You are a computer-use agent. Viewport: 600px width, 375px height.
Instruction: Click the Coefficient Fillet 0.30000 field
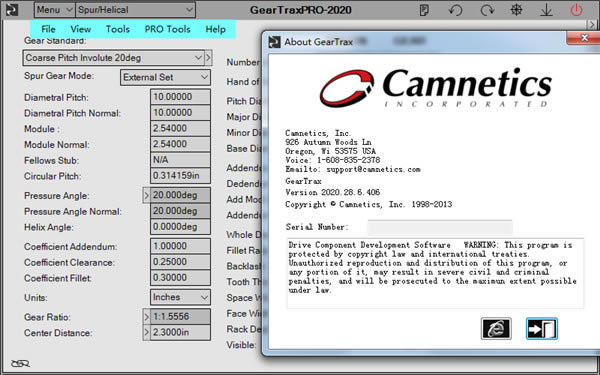click(180, 277)
